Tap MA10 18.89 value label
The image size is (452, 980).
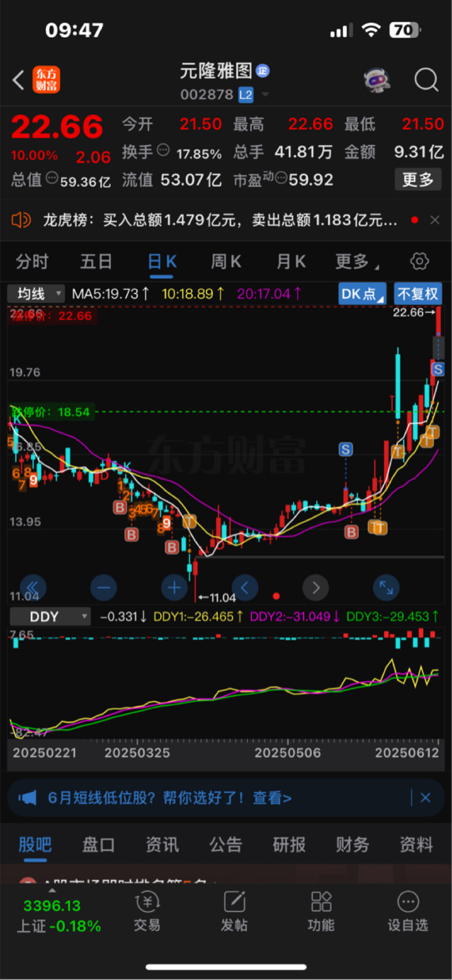click(x=193, y=293)
